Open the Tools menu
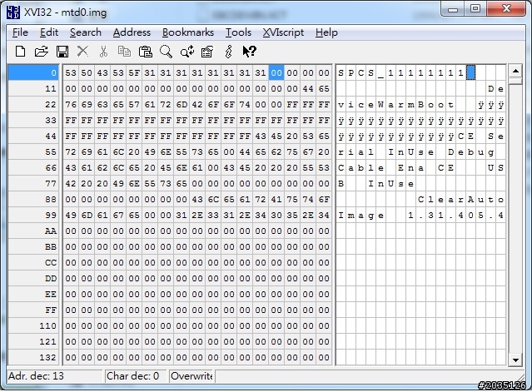532x392 pixels. click(x=238, y=32)
